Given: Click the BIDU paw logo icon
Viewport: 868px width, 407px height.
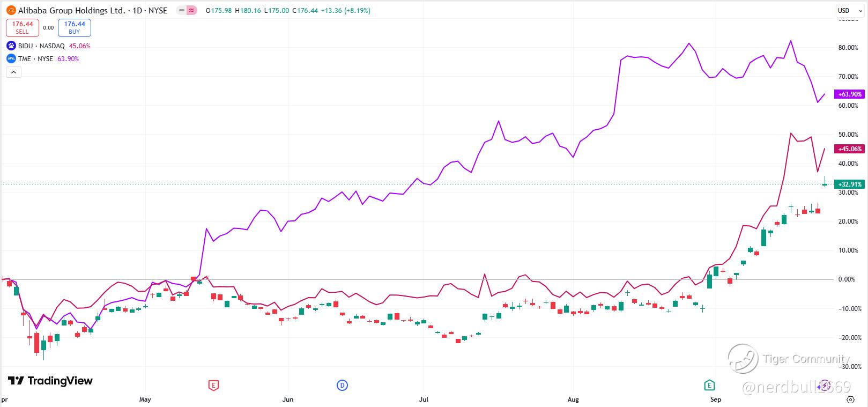Looking at the screenshot, I should click(11, 46).
